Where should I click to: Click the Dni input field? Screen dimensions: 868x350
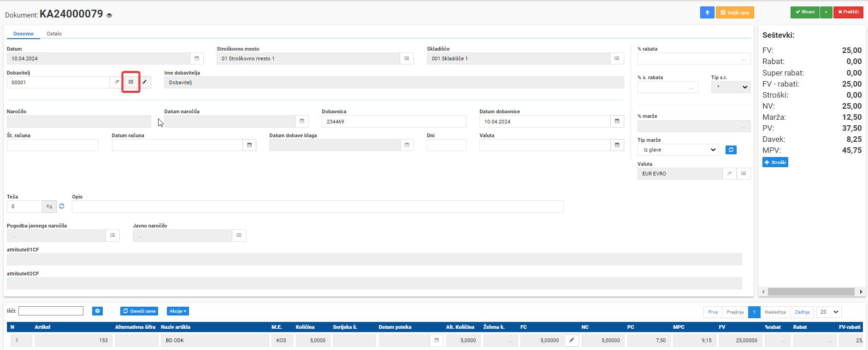(x=446, y=145)
